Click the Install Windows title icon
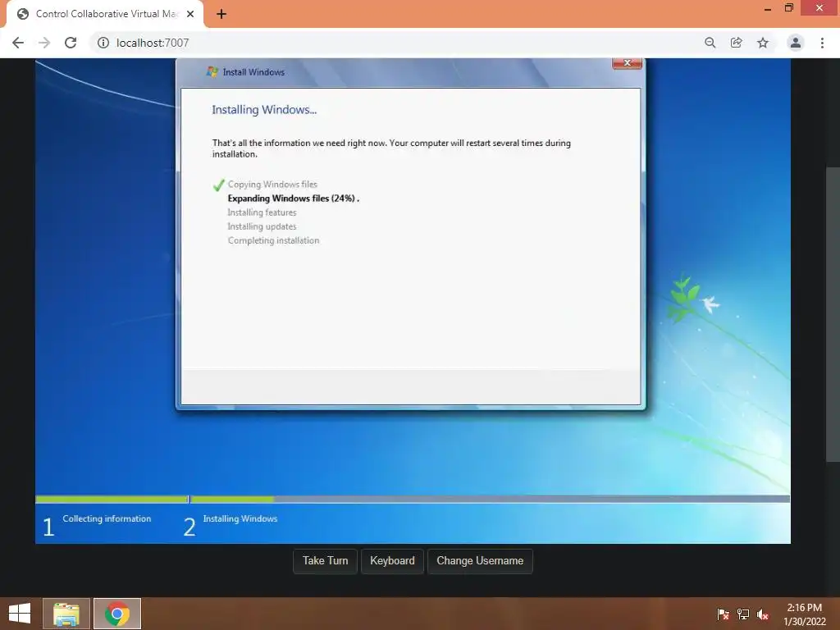Screen dimensions: 840x630 212,72
